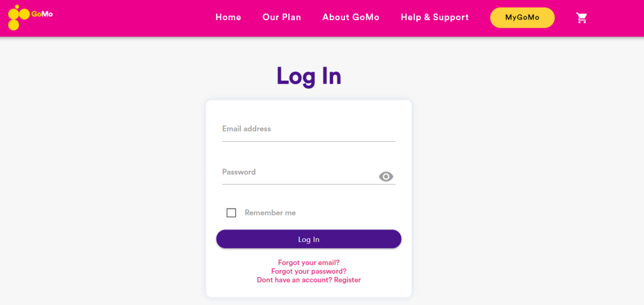The width and height of the screenshot is (644, 305).
Task: Open the shopping cart
Action: click(x=582, y=18)
